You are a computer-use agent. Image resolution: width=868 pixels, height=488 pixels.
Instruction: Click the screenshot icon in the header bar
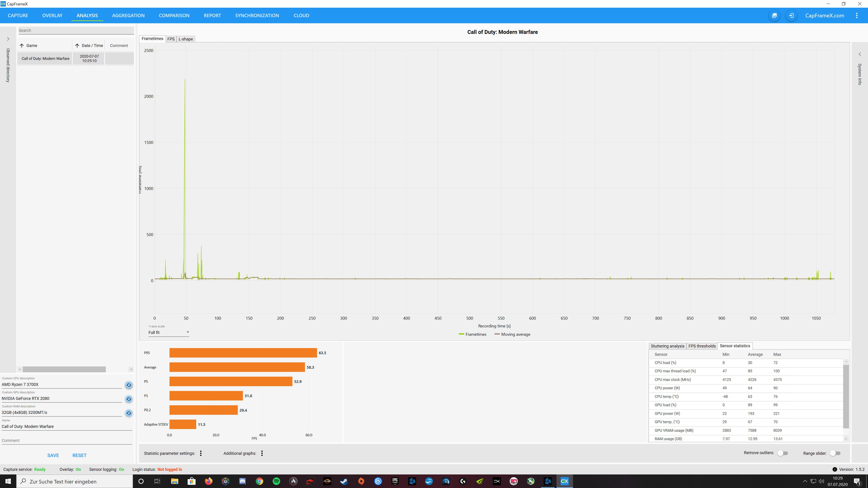coord(774,16)
